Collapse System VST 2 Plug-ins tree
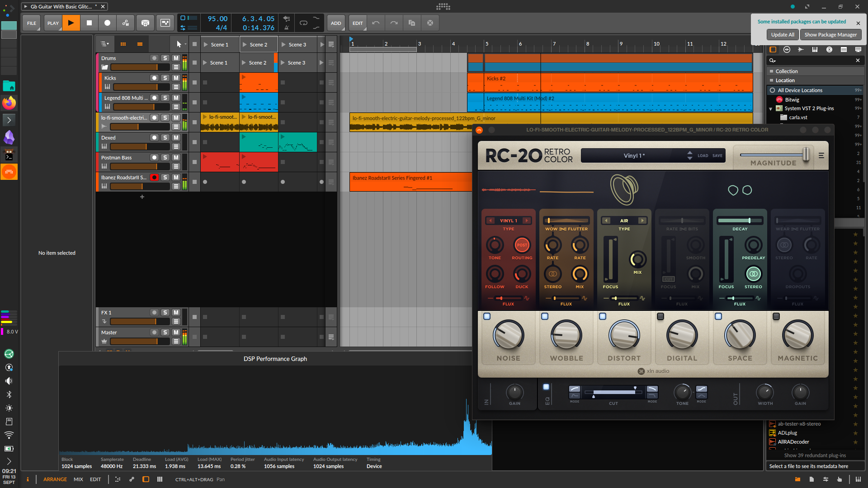Image resolution: width=868 pixels, height=488 pixels. [771, 108]
